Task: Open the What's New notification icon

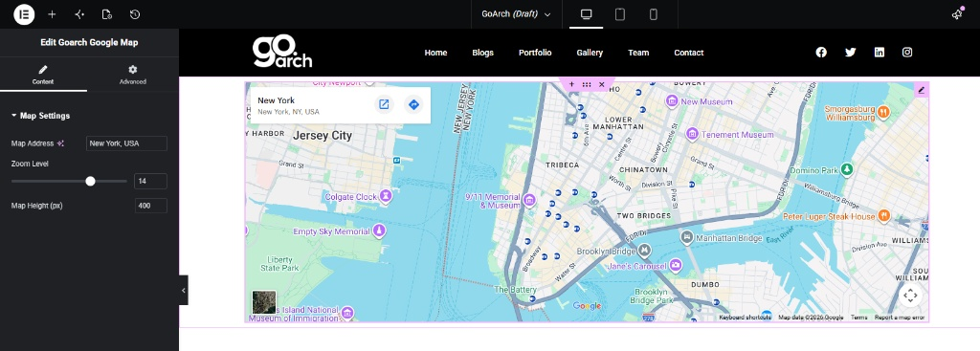Action: [x=957, y=13]
